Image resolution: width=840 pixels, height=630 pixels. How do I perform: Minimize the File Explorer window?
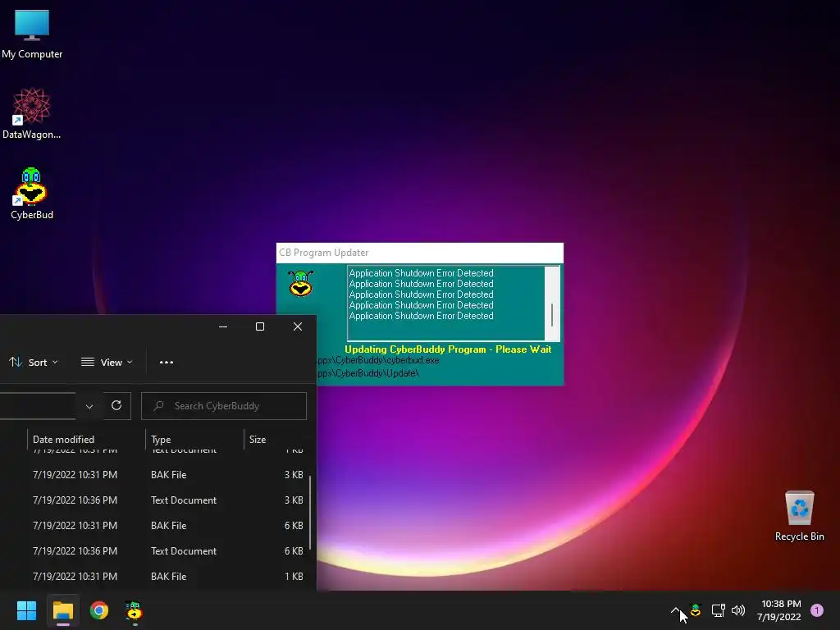point(223,326)
